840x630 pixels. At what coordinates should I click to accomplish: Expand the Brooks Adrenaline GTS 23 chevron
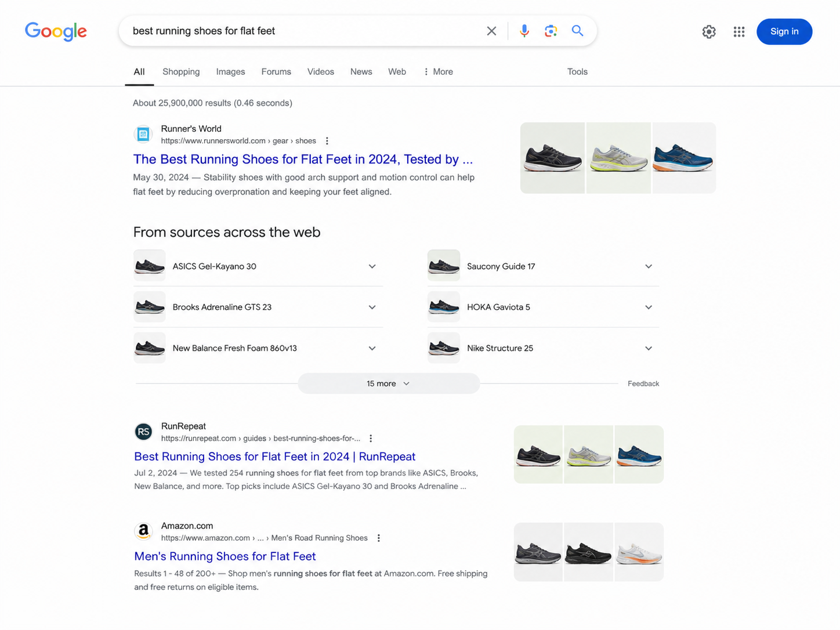[x=372, y=307]
